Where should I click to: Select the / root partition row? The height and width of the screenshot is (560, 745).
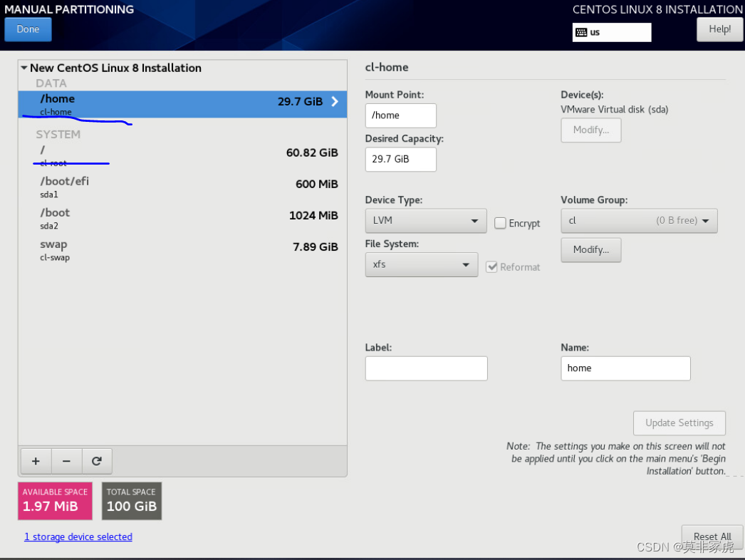point(182,155)
